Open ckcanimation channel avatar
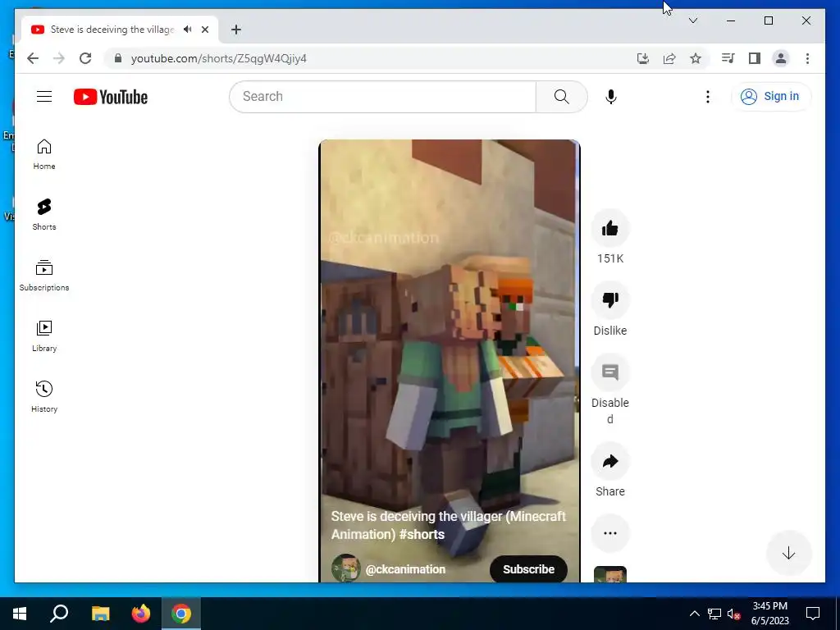 click(345, 568)
